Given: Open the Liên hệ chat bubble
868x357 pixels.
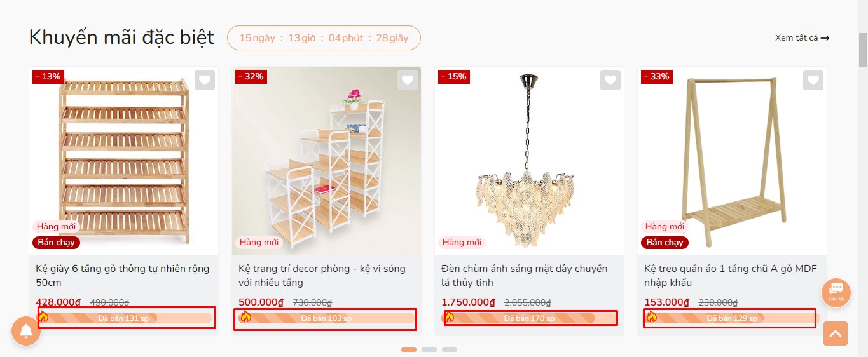Looking at the screenshot, I should (836, 293).
